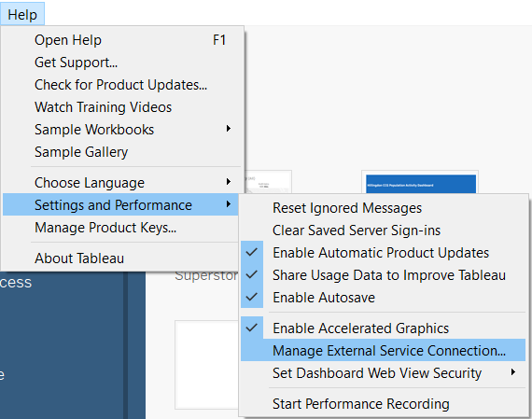Click Reset Ignored Messages
The height and width of the screenshot is (419, 532).
383,208
